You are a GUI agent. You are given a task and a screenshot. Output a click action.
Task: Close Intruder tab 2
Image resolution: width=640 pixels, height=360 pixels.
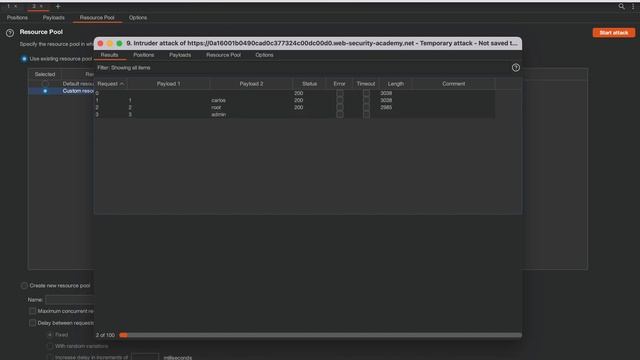pyautogui.click(x=41, y=6)
